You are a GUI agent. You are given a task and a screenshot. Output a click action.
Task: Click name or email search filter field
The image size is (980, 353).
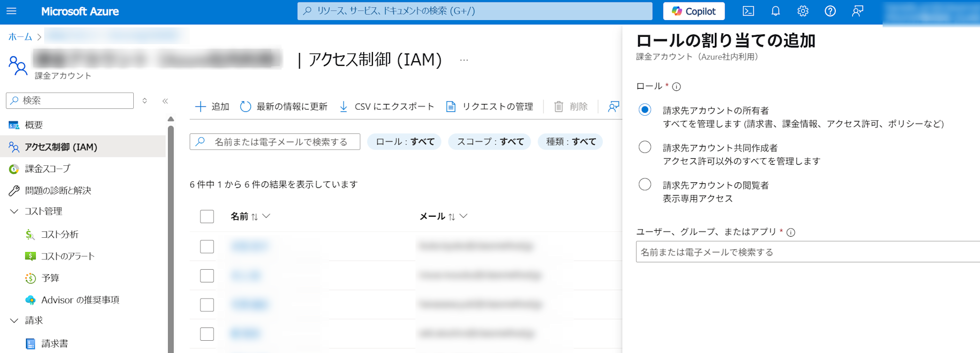point(275,142)
